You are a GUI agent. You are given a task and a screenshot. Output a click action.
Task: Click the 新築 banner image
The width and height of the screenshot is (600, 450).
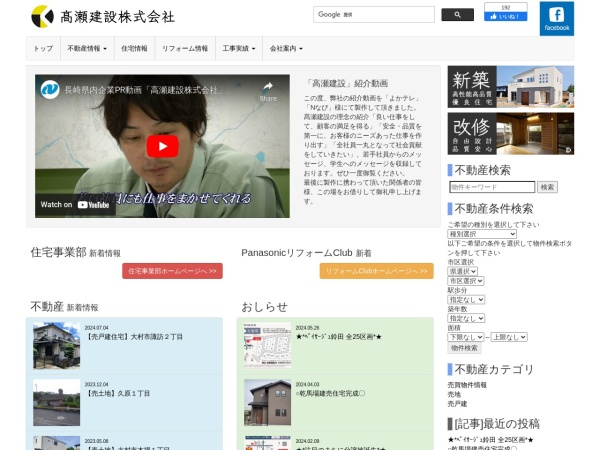tap(510, 86)
